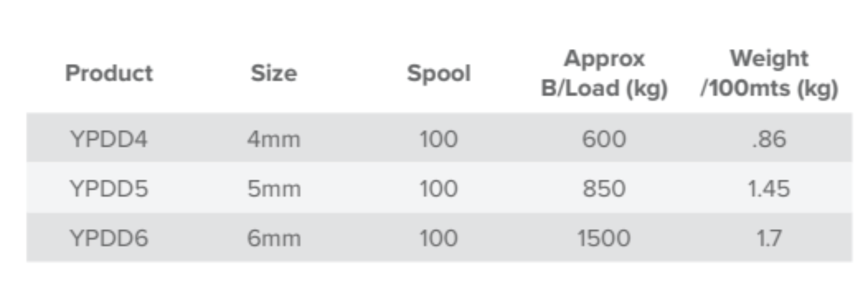Click the 6mm size cell
Screen dimensions: 868x299
click(274, 239)
